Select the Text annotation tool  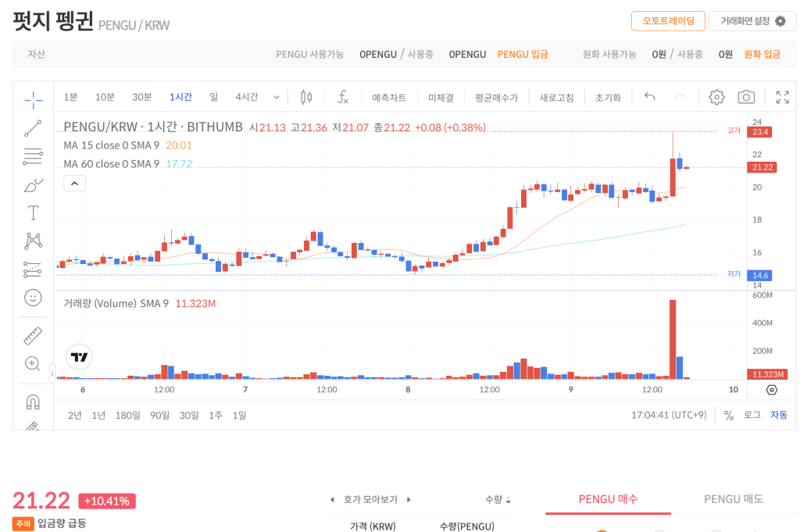click(x=33, y=212)
